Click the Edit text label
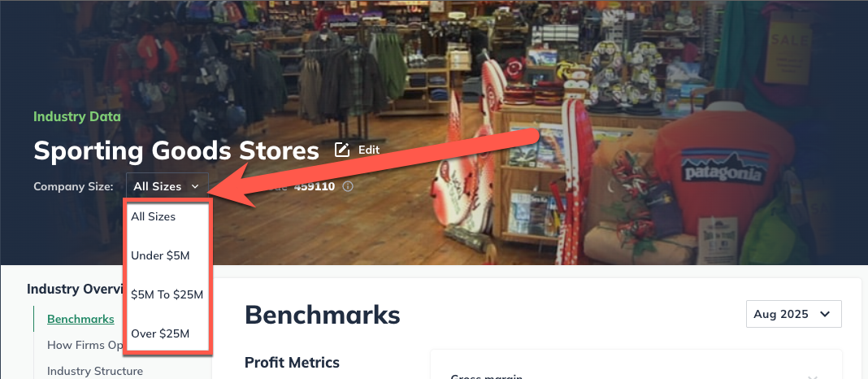 coord(369,150)
